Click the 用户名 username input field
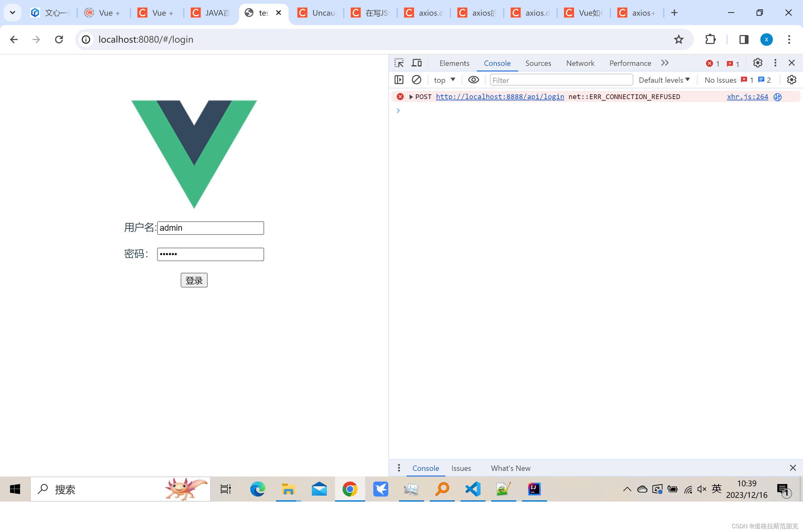The image size is (803, 532). pos(210,228)
